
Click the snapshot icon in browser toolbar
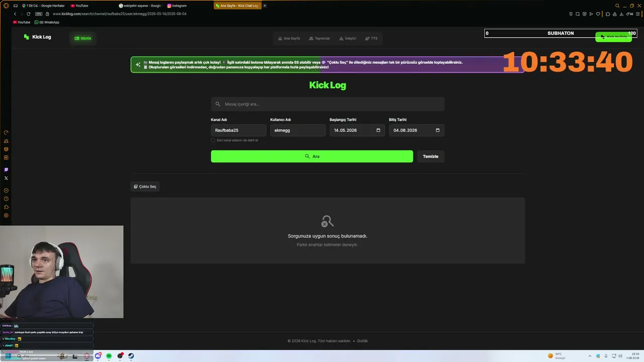pos(578,14)
